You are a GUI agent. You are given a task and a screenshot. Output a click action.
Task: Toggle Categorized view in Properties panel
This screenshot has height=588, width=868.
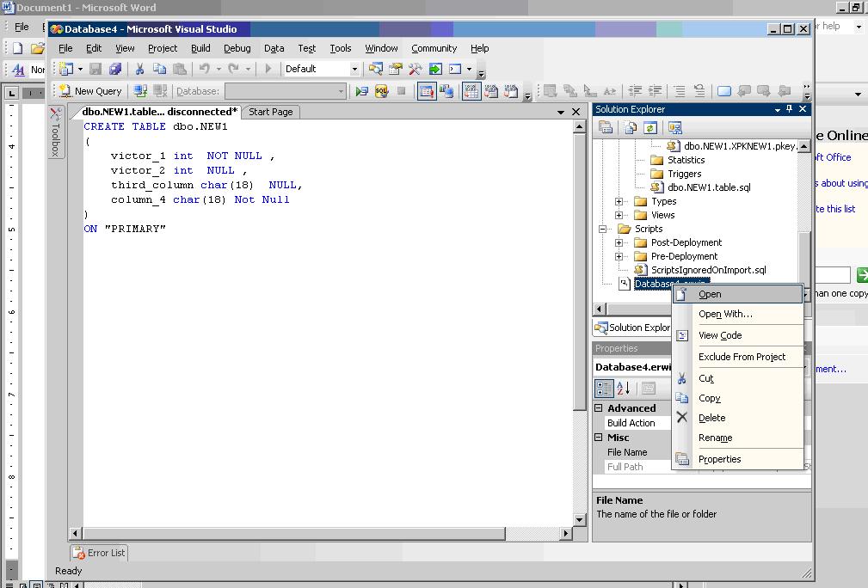(603, 389)
